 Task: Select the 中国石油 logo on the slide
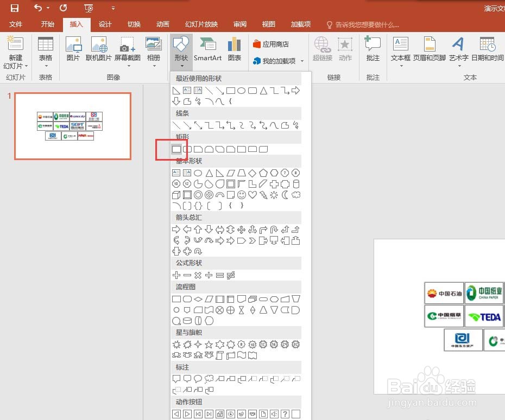click(x=444, y=293)
